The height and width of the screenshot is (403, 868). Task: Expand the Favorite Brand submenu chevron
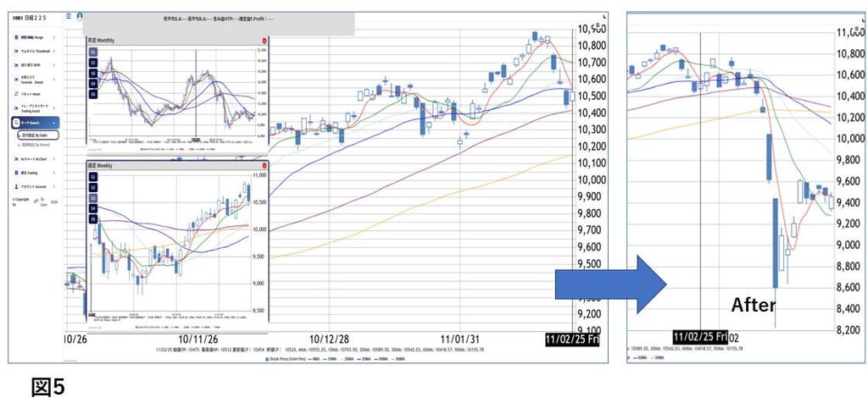pos(53,80)
